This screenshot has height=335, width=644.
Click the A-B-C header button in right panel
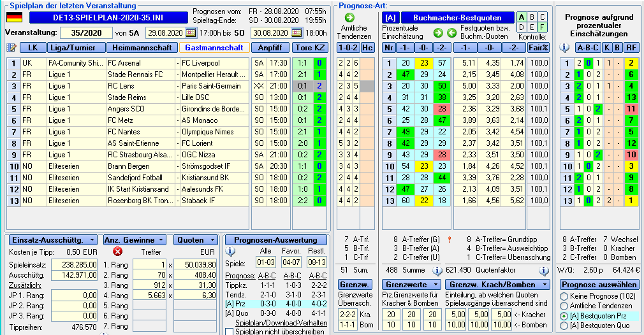click(x=588, y=48)
